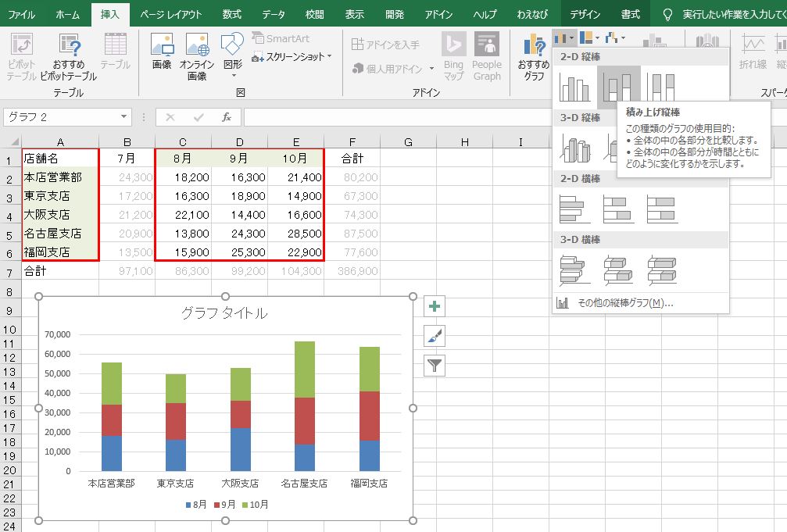787x532 pixels.
Task: Select the 2-D stacked bar chart
Action: tap(618, 209)
